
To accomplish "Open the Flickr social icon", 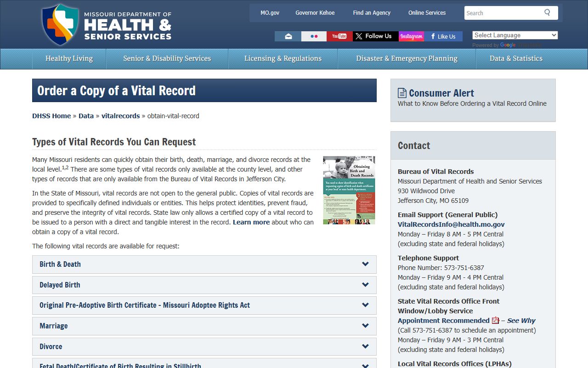I will [x=314, y=36].
